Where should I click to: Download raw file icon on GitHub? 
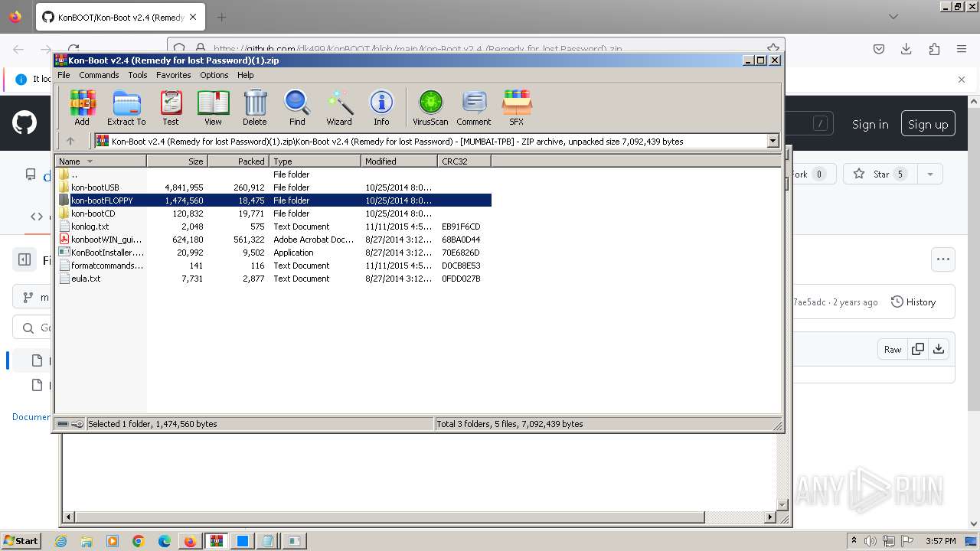[x=939, y=349]
